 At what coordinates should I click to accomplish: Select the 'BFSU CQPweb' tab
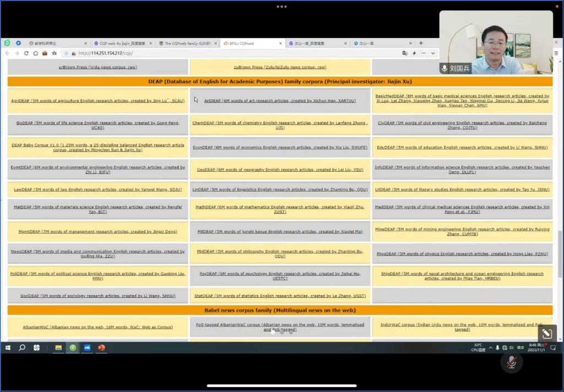pyautogui.click(x=252, y=43)
